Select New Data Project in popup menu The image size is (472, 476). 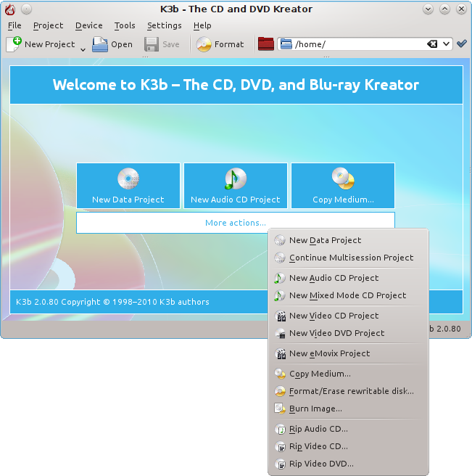click(x=348, y=240)
